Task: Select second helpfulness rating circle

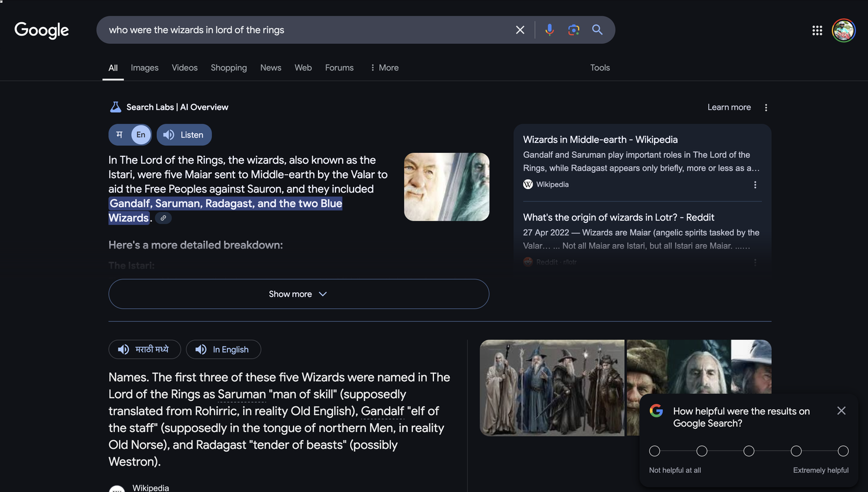Action: pyautogui.click(x=702, y=451)
